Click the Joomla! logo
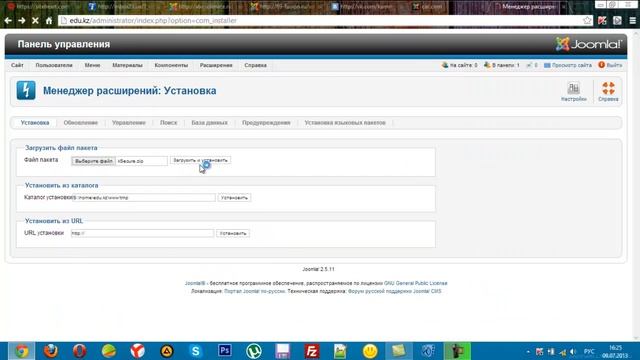This screenshot has width=640, height=360. (589, 44)
